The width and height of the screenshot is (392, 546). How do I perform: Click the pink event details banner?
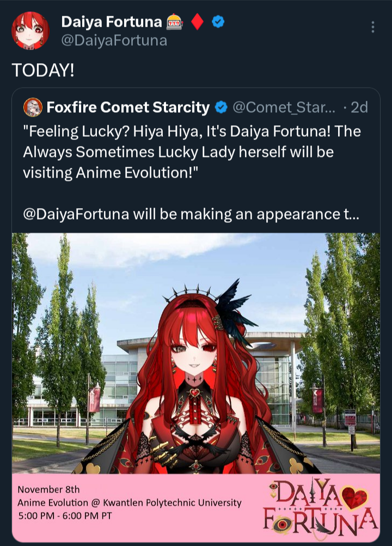pyautogui.click(x=196, y=508)
